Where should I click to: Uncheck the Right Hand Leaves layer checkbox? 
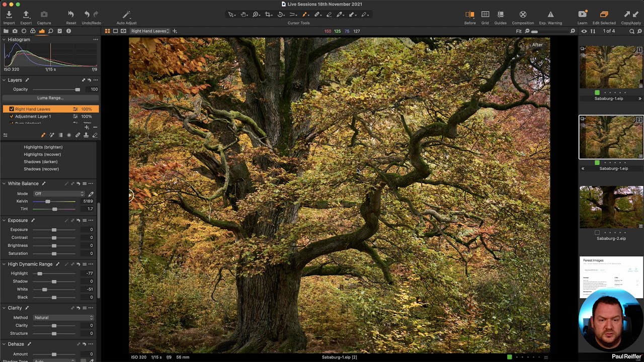[12, 109]
